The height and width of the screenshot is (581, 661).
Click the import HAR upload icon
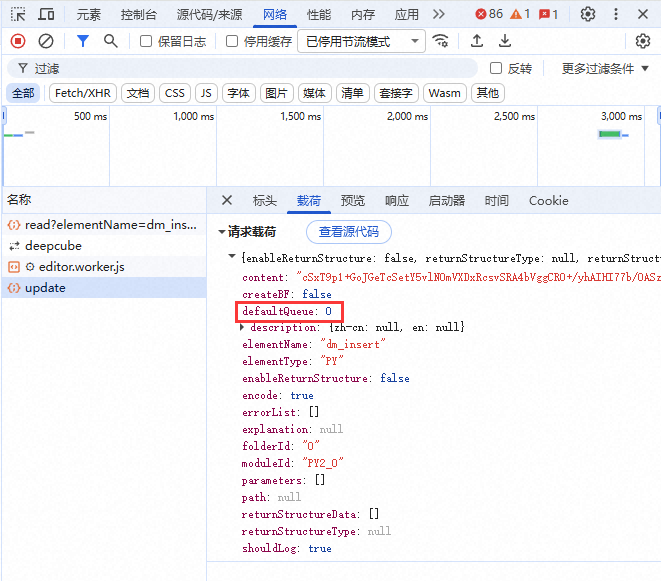point(477,41)
